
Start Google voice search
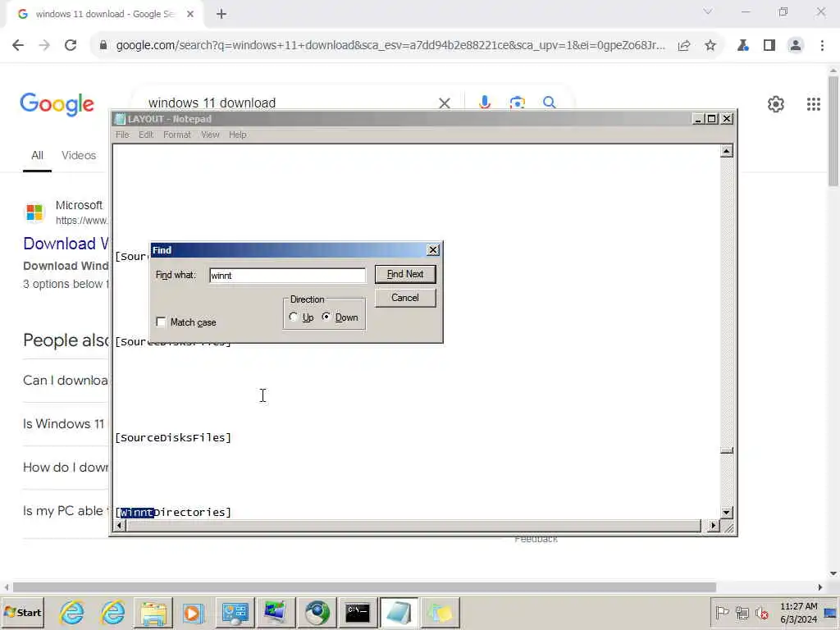[485, 103]
